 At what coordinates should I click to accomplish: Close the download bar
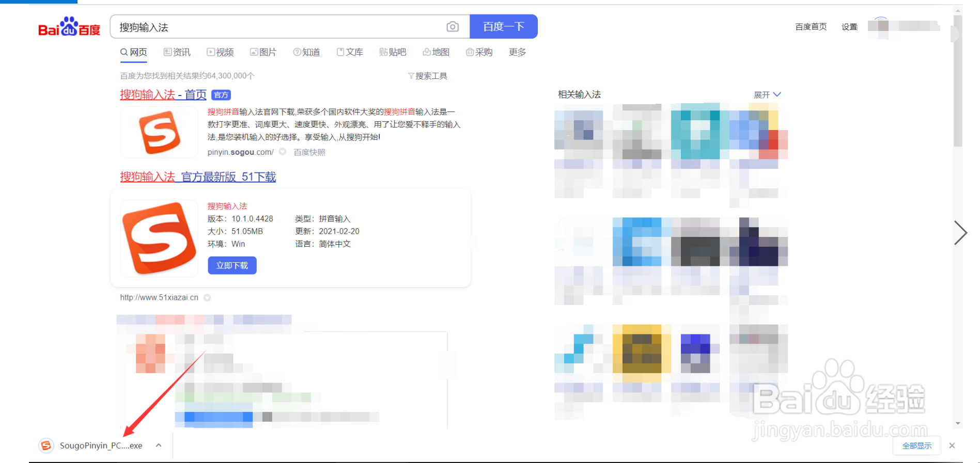coord(952,445)
